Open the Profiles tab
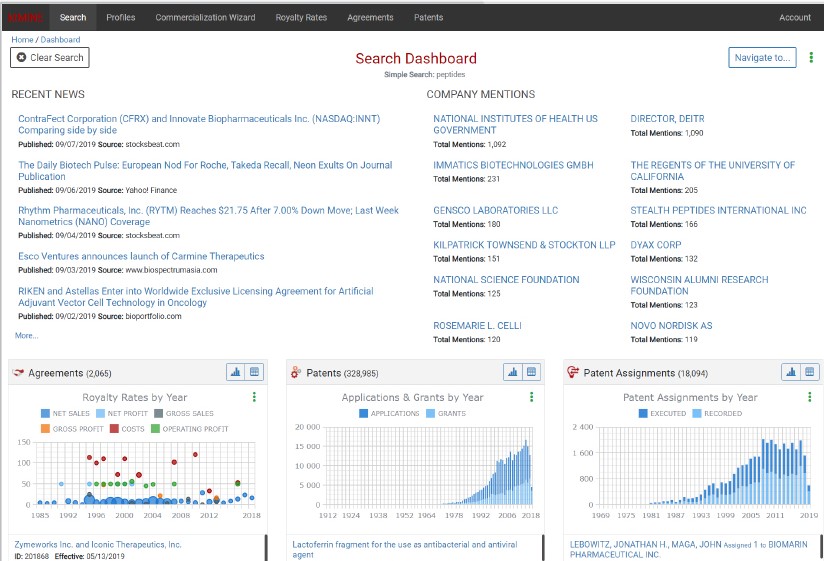 120,17
